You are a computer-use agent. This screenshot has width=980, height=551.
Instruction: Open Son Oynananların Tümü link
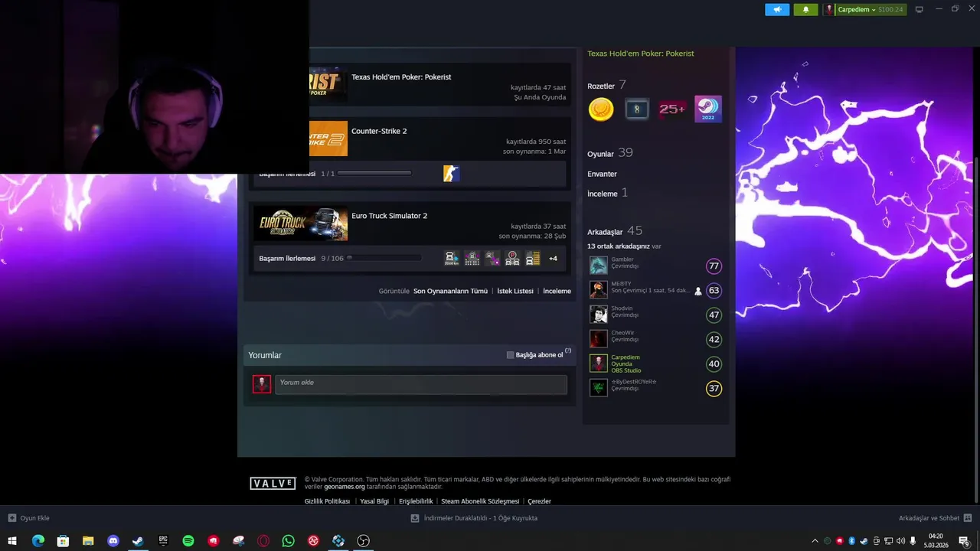pos(450,291)
